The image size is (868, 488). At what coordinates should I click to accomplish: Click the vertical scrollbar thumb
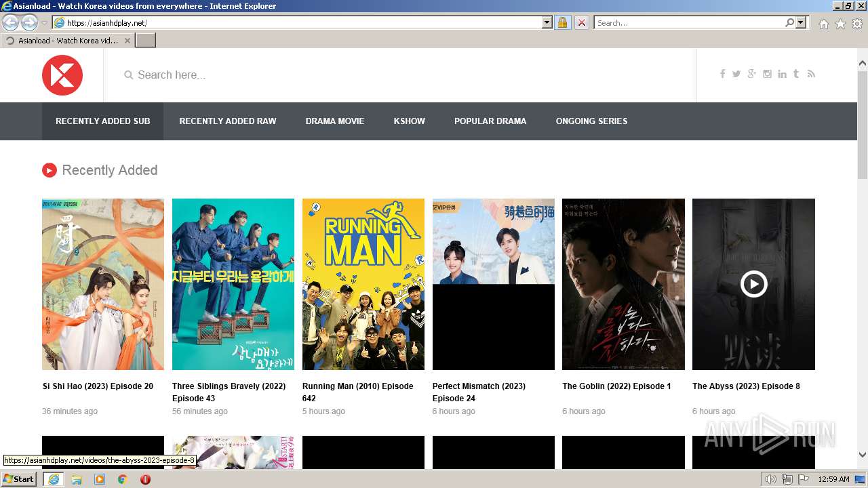(863, 123)
